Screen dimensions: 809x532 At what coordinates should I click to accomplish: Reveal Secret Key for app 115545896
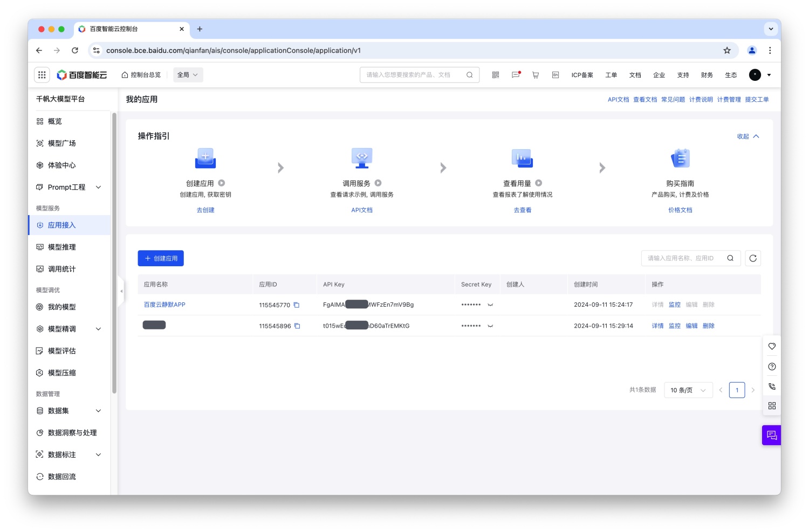point(490,326)
